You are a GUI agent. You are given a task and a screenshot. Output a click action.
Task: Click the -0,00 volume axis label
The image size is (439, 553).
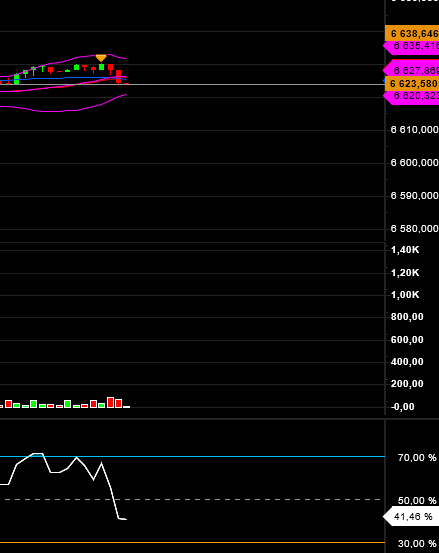point(403,407)
